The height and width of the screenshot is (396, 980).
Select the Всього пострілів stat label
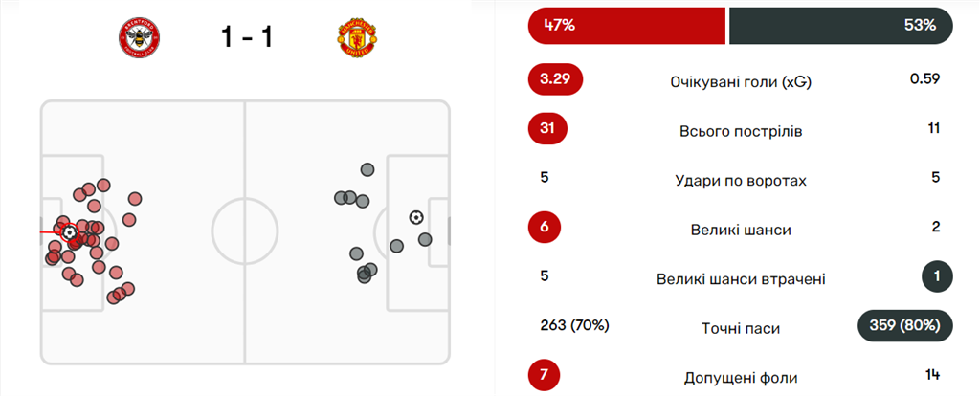[x=741, y=130]
